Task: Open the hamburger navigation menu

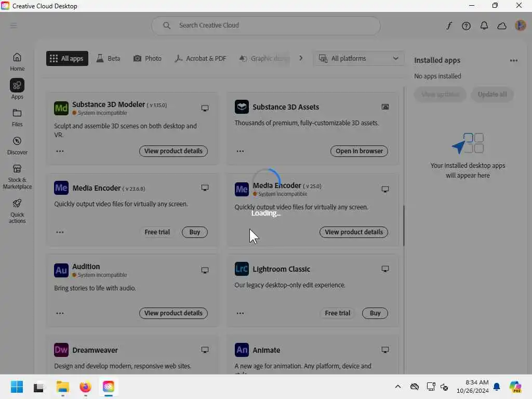Action: 14,25
